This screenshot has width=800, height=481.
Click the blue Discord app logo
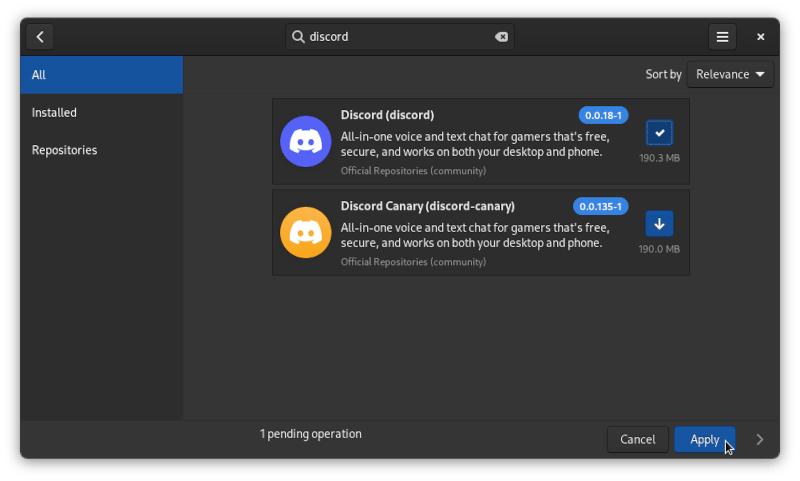pyautogui.click(x=305, y=141)
